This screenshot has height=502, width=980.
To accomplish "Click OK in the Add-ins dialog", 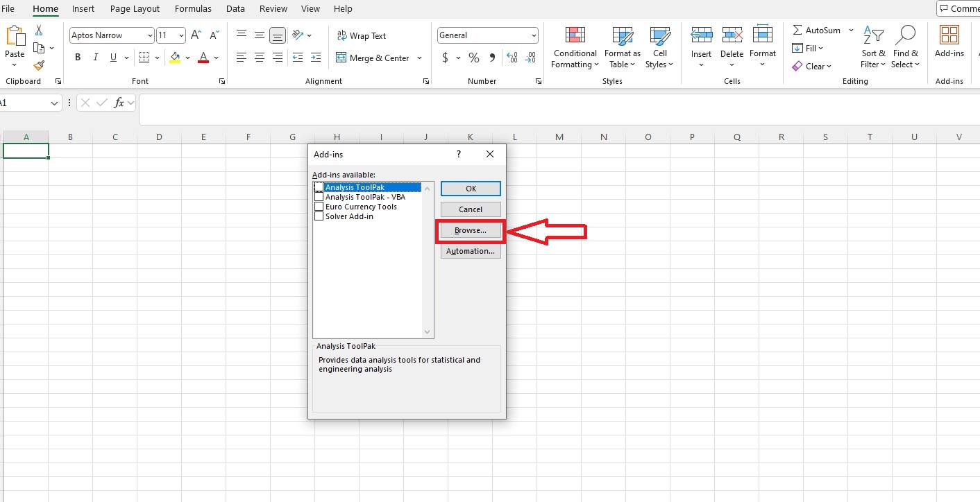I will [x=471, y=189].
